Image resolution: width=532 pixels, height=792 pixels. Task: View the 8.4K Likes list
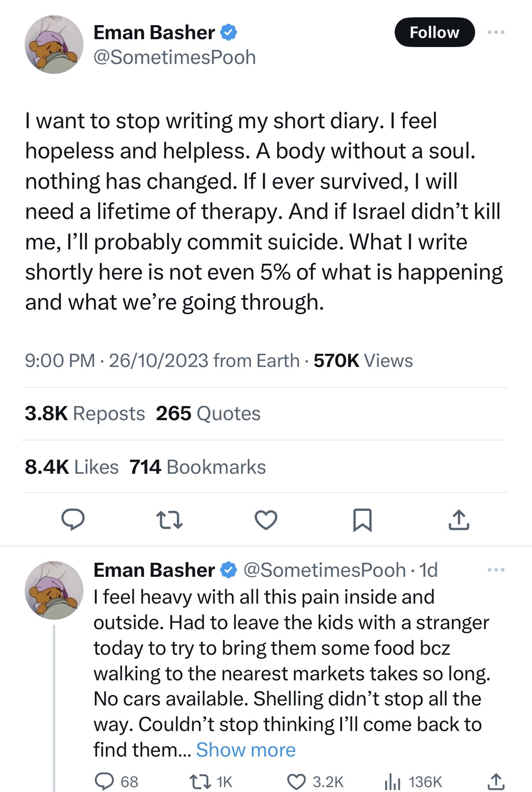pos(72,467)
